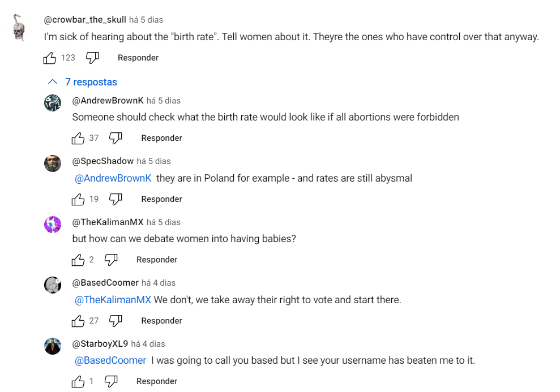Dislike TheKalimanMX's reply about debating
This screenshot has height=392, width=560.
pyautogui.click(x=111, y=260)
